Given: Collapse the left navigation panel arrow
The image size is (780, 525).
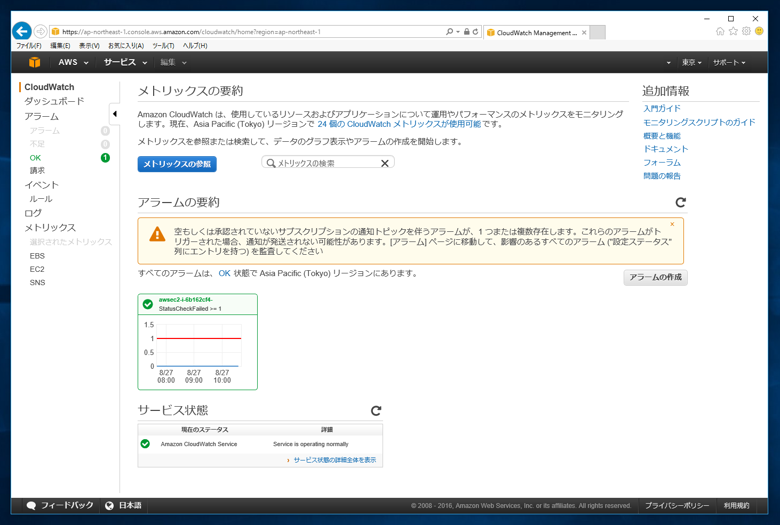Looking at the screenshot, I should [x=114, y=114].
